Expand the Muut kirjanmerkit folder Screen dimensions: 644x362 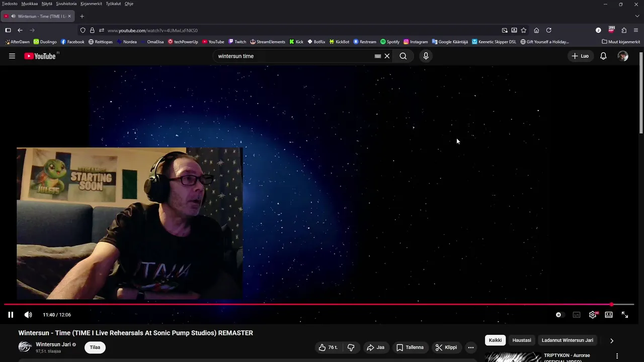[x=621, y=42]
